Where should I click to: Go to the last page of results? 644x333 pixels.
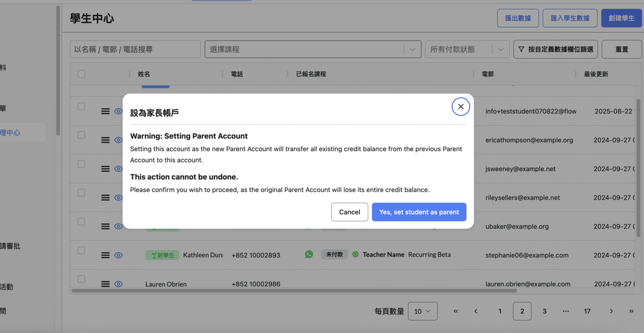[631, 311]
